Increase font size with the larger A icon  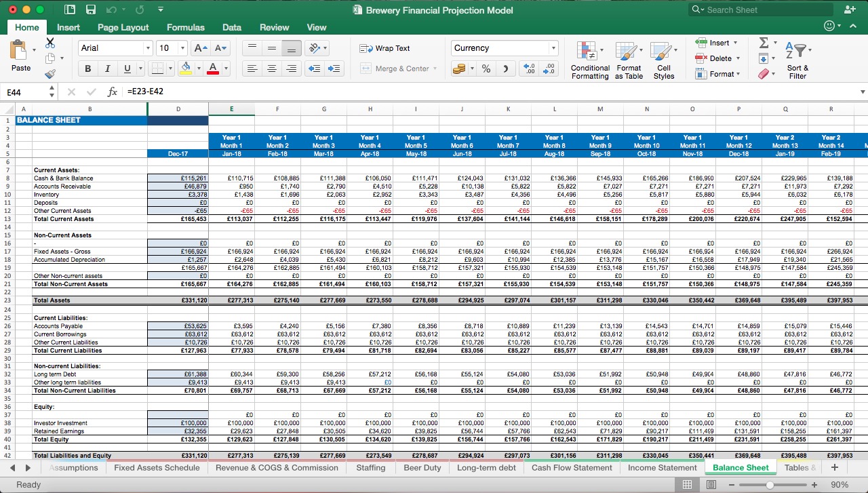[x=200, y=48]
